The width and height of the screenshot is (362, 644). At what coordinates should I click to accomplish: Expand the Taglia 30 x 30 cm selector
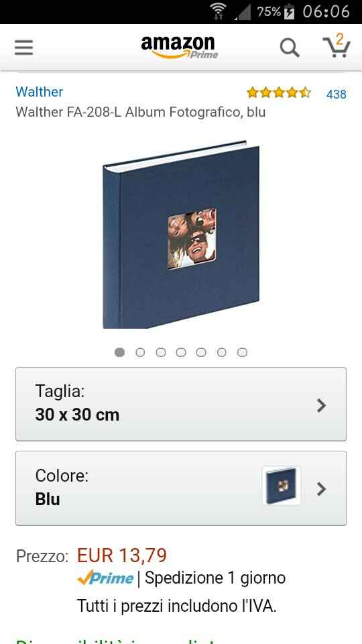[181, 404]
